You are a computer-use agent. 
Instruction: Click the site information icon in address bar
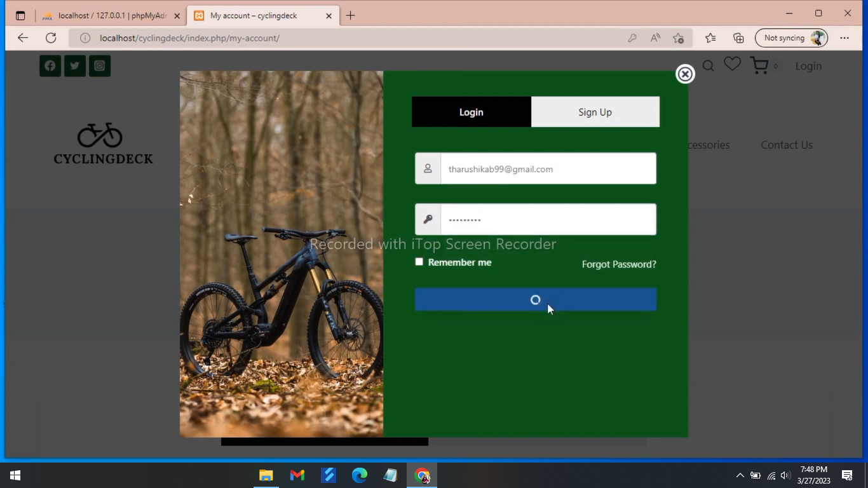coord(85,38)
